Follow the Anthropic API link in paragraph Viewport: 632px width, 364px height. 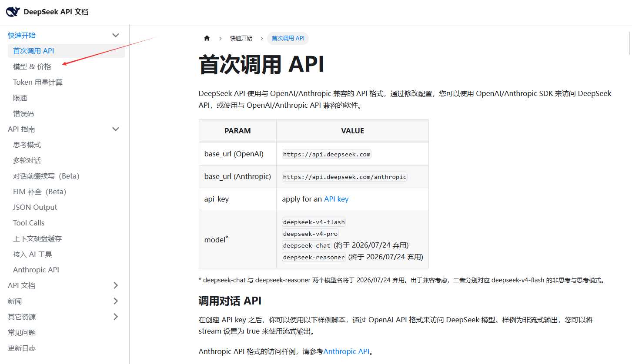point(346,351)
